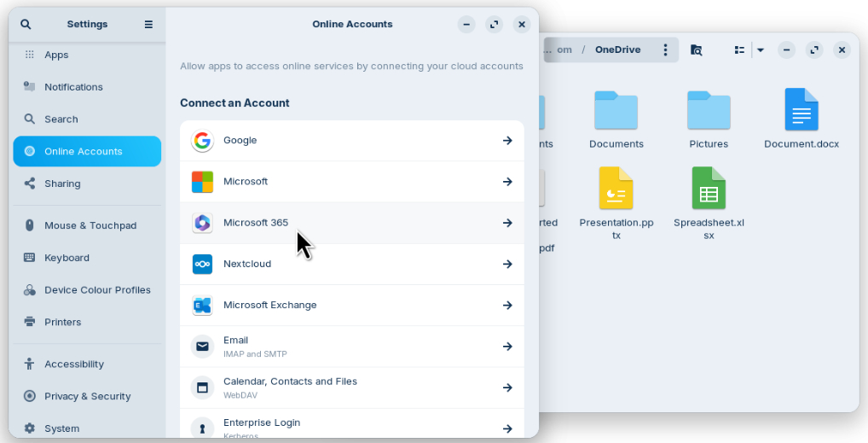Open the Settings hamburger menu
Screen dimensions: 868x443
(x=148, y=25)
